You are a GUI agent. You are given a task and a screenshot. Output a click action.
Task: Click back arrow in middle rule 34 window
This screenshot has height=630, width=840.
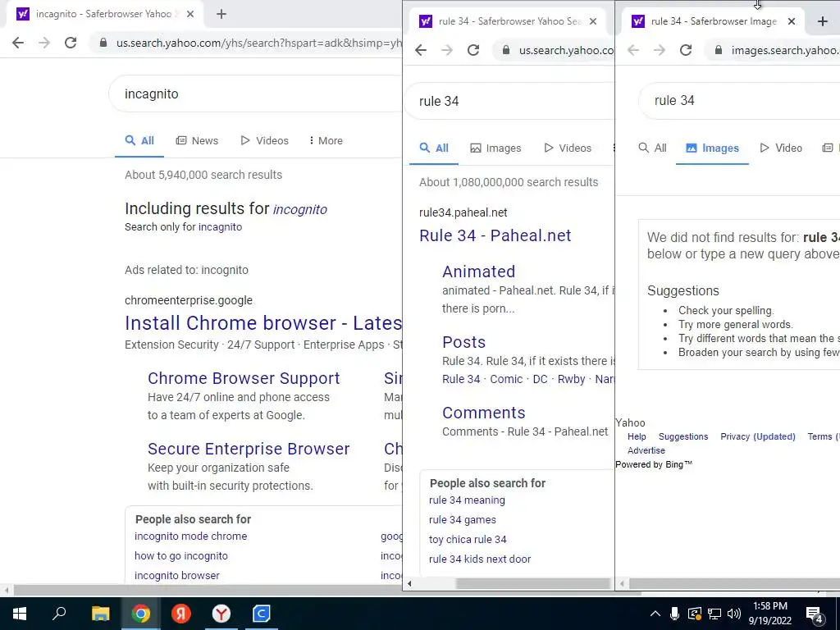click(421, 50)
